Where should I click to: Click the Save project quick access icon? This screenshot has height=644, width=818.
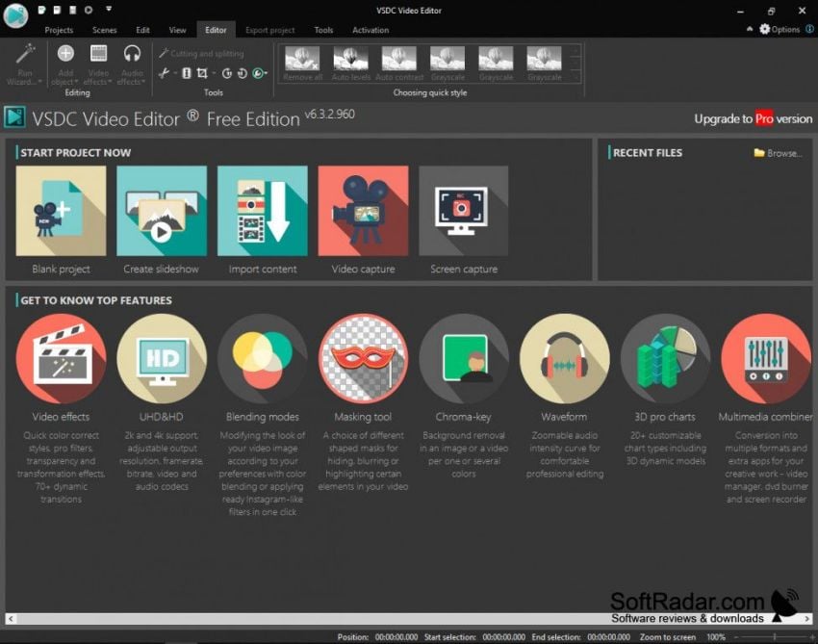click(x=73, y=10)
